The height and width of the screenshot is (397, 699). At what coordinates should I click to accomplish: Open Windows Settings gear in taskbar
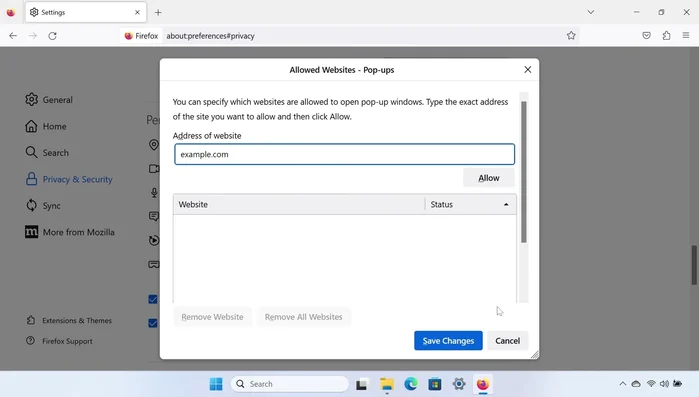459,384
